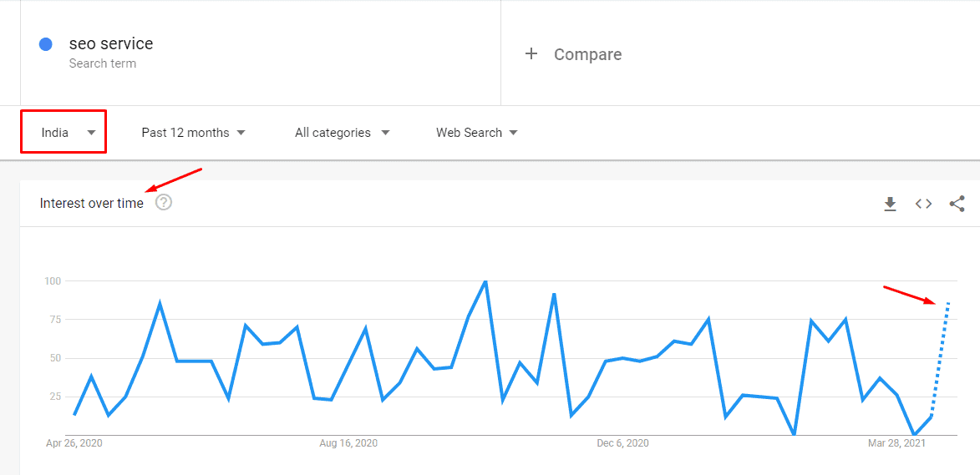
Task: Open the embed code icon
Action: tap(924, 204)
